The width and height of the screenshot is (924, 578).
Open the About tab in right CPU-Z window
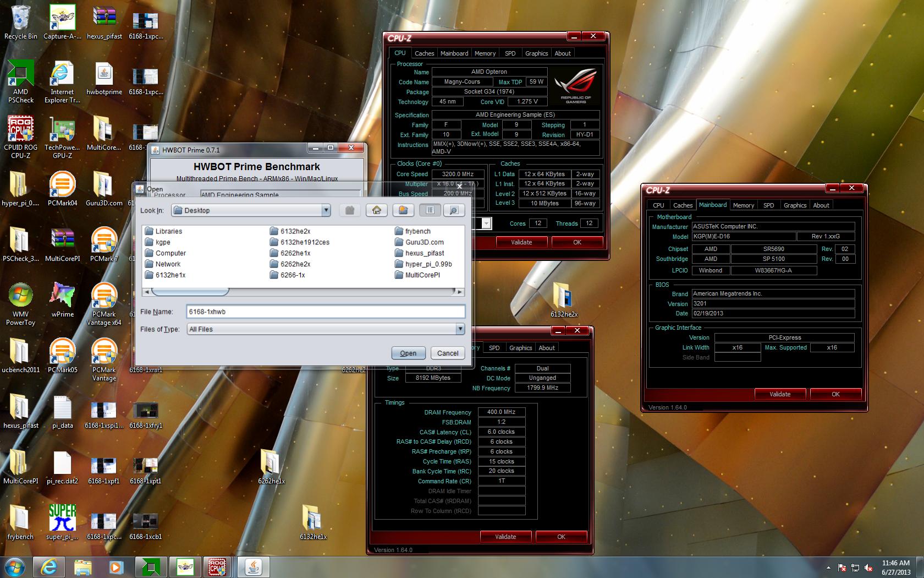(x=821, y=205)
